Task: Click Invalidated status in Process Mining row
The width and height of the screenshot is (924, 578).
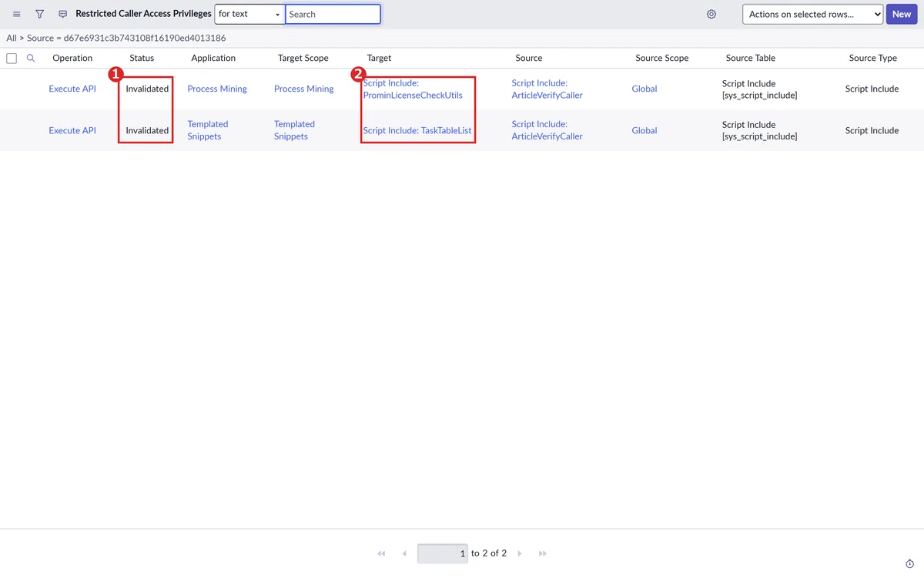Action: coord(147,89)
